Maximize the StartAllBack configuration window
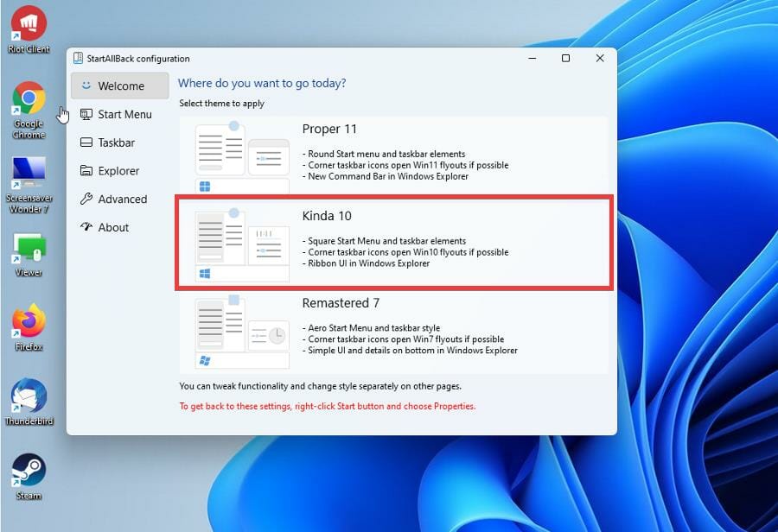This screenshot has width=778, height=532. (565, 58)
